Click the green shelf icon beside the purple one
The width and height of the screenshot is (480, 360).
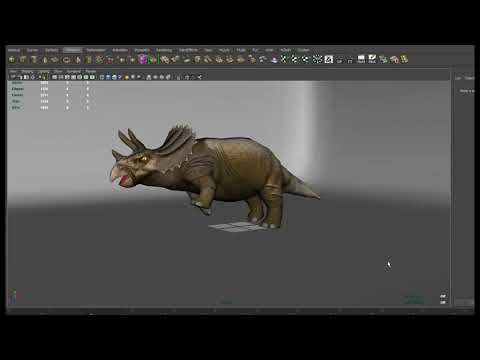click(153, 60)
